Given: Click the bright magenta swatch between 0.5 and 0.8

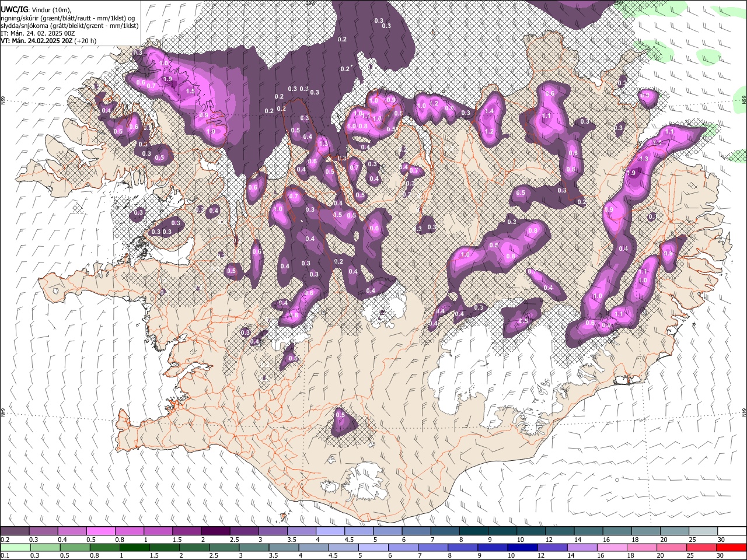Looking at the screenshot, I should pos(100,531).
